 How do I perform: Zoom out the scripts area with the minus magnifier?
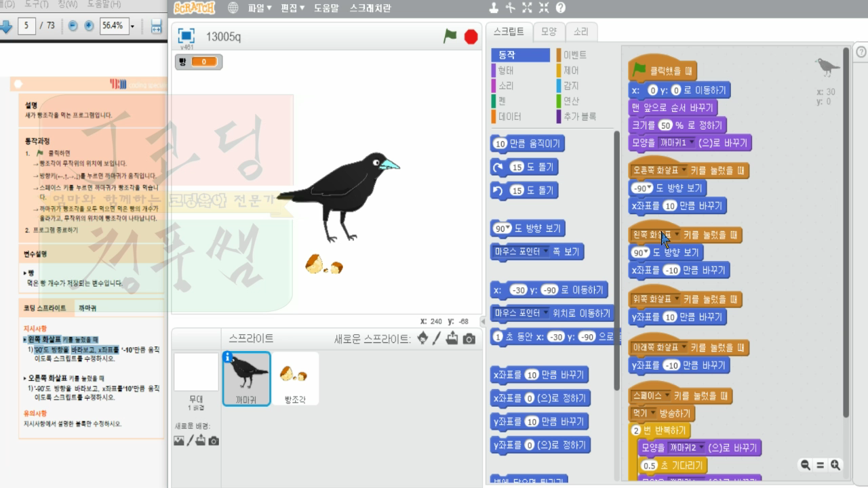coord(804,465)
